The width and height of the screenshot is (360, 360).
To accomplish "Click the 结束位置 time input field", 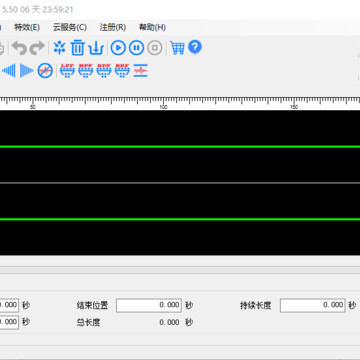I will (149, 305).
